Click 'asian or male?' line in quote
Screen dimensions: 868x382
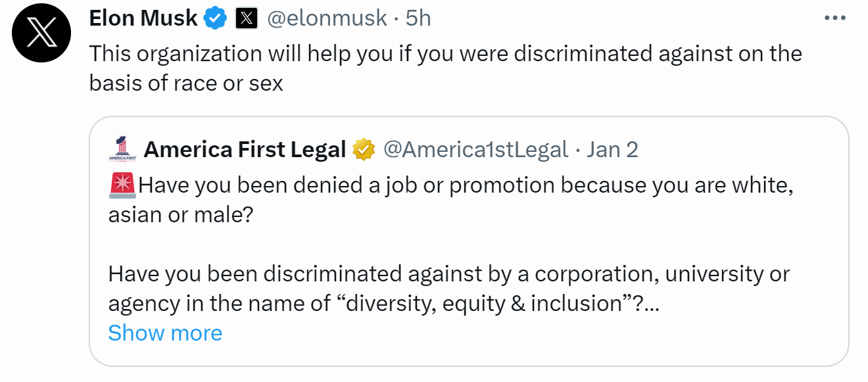[181, 215]
